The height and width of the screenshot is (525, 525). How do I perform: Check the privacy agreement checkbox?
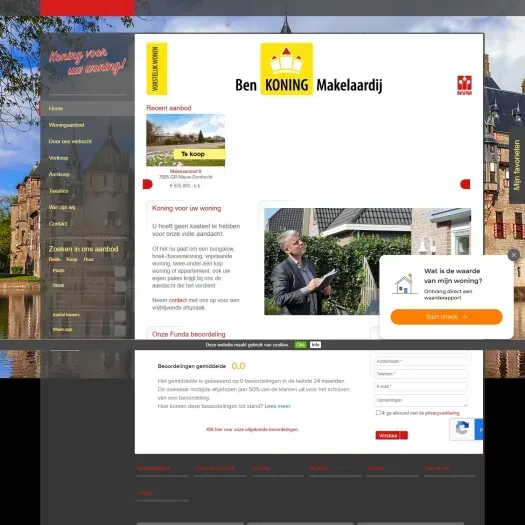378,412
